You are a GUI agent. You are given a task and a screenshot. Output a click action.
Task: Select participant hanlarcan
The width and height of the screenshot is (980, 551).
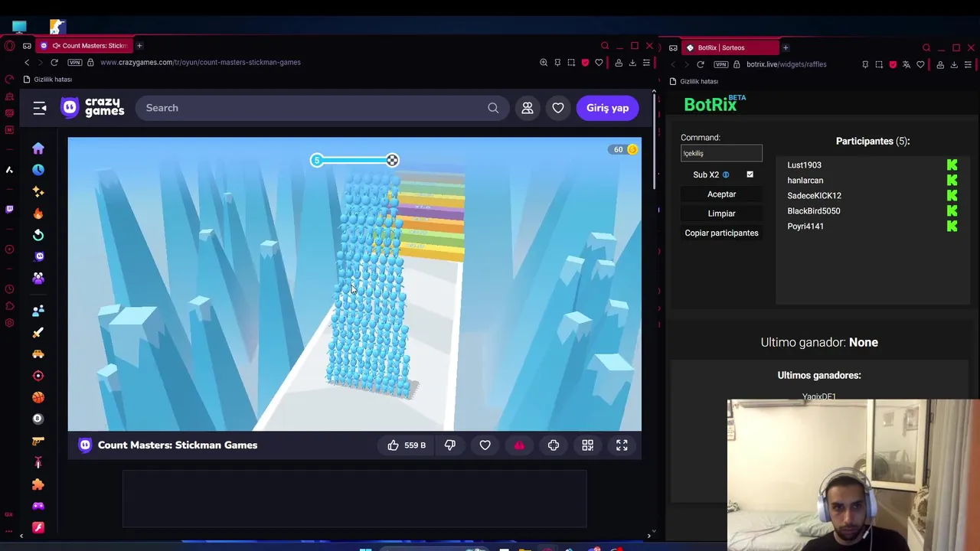pos(805,180)
